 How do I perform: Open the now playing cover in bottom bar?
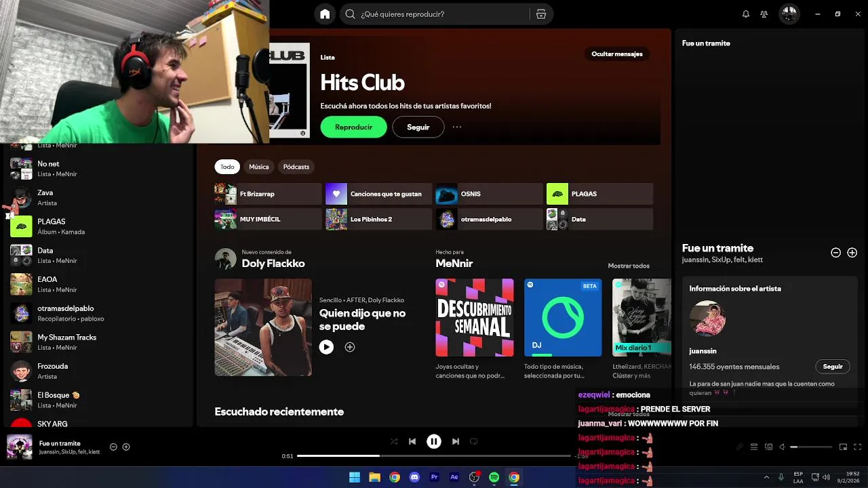(x=20, y=447)
